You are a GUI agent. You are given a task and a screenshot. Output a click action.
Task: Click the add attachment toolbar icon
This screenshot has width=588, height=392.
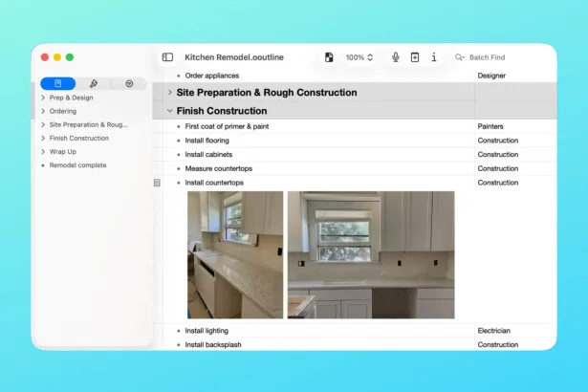coord(414,57)
